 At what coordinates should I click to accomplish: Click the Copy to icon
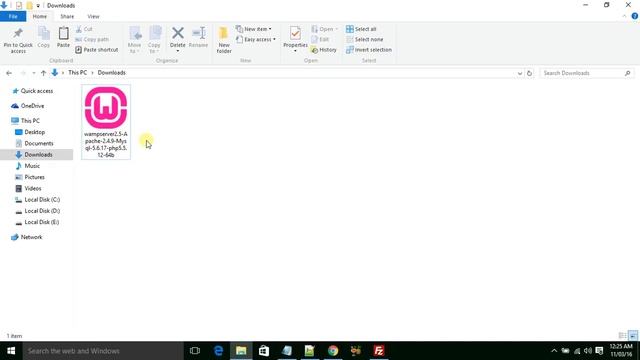click(x=155, y=33)
